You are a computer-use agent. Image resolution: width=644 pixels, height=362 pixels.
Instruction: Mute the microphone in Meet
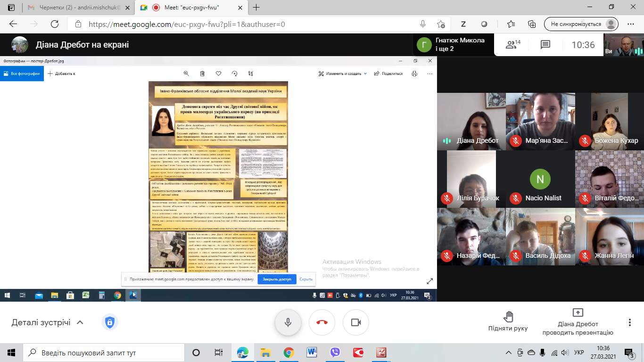coord(288,322)
